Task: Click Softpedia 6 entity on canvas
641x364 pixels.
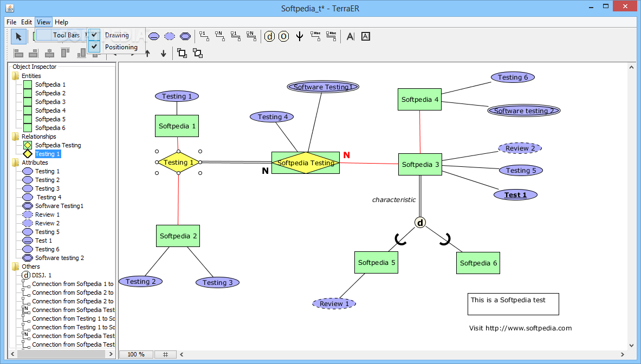Action: click(478, 263)
